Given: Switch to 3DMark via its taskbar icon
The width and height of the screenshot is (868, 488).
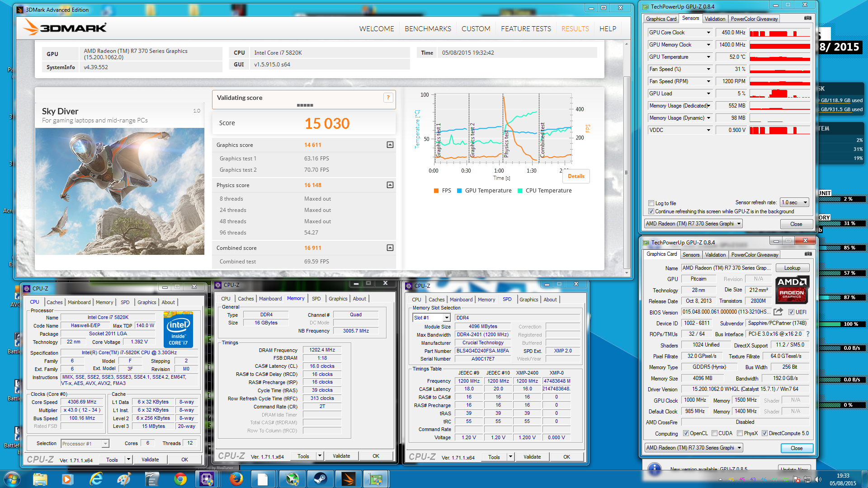Looking at the screenshot, I should (349, 479).
